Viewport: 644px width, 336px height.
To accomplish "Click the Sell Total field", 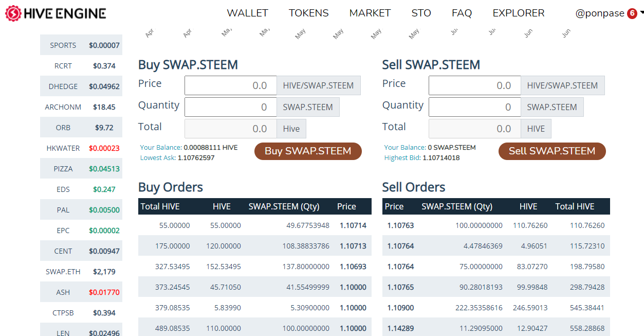I will (475, 129).
